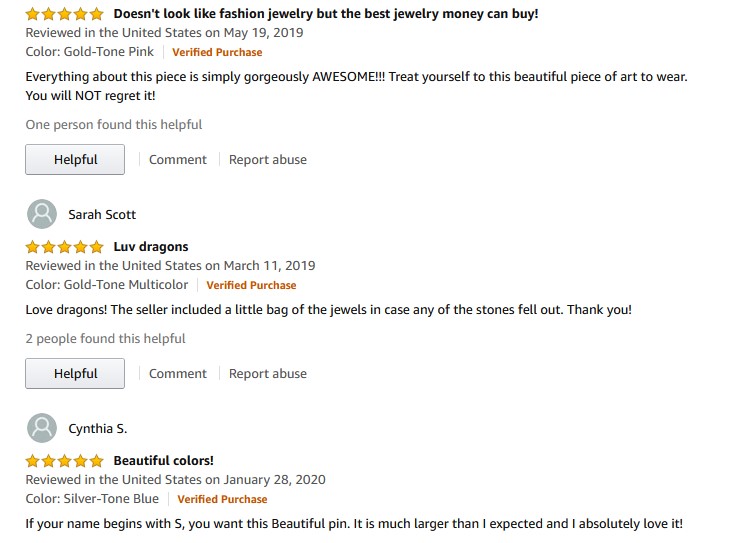The width and height of the screenshot is (748, 543).
Task: Click Cynthia S.'s profile avatar icon
Action: tap(42, 428)
